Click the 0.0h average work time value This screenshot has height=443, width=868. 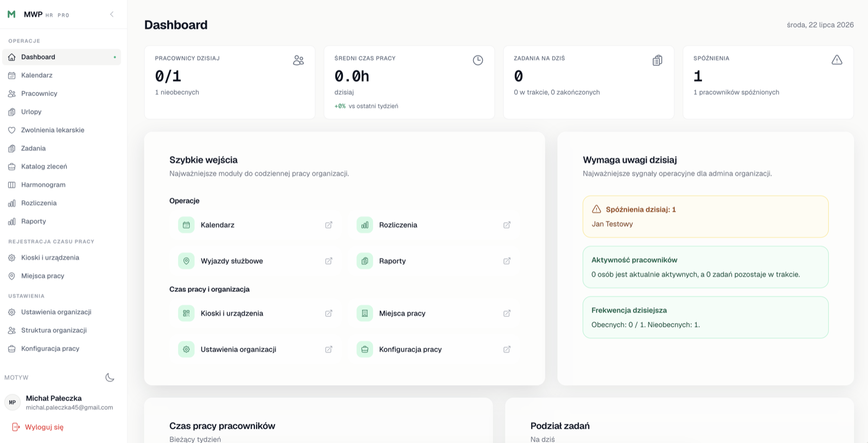pos(352,76)
